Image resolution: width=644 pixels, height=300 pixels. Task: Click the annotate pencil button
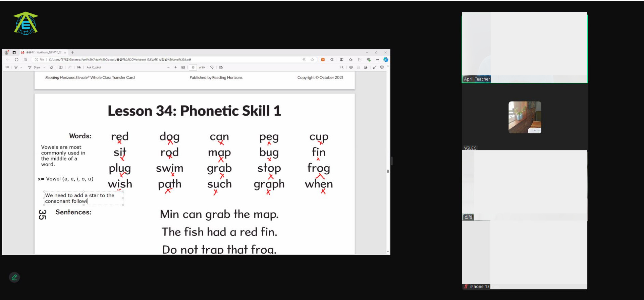(x=14, y=277)
